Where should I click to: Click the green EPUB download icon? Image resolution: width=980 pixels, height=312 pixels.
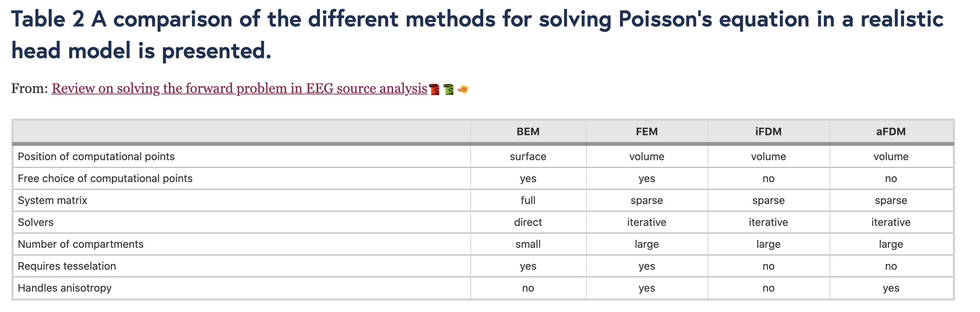(449, 89)
